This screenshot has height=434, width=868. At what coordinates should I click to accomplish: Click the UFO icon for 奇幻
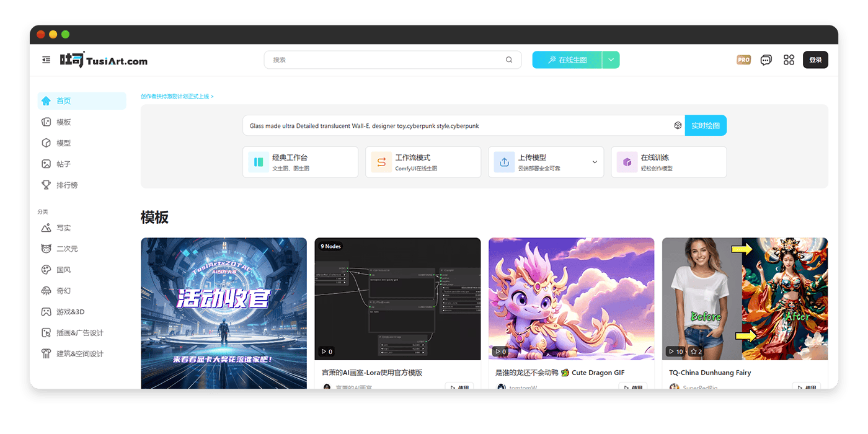coord(46,291)
